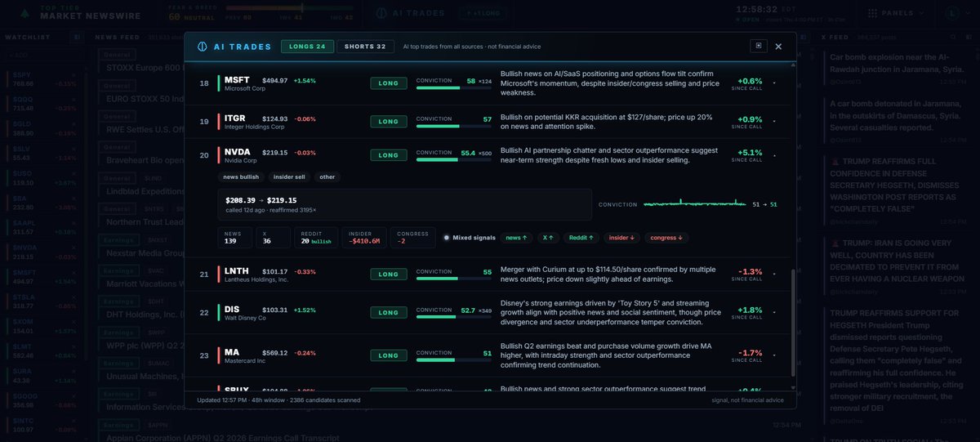Click the 'congress ↓' signal chip
The width and height of the screenshot is (980, 442).
click(x=666, y=238)
